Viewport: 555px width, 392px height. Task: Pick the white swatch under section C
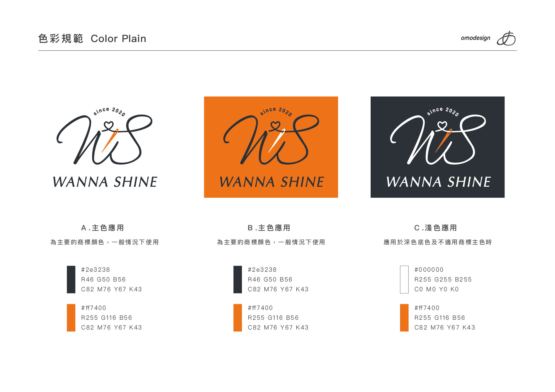tap(404, 280)
